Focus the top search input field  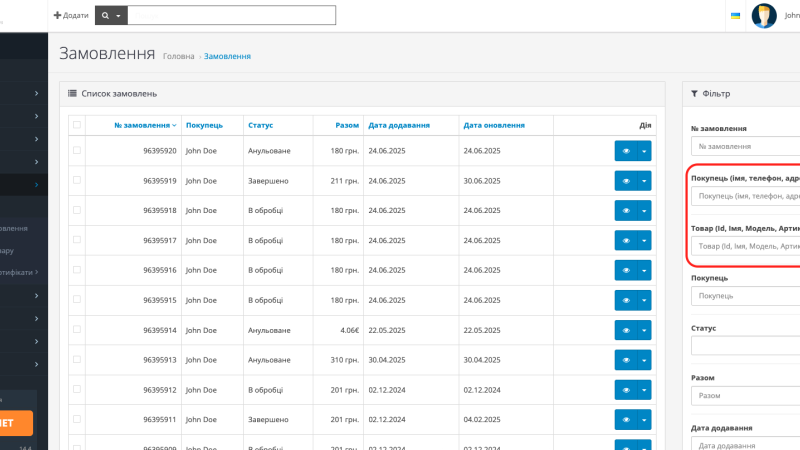pos(232,15)
